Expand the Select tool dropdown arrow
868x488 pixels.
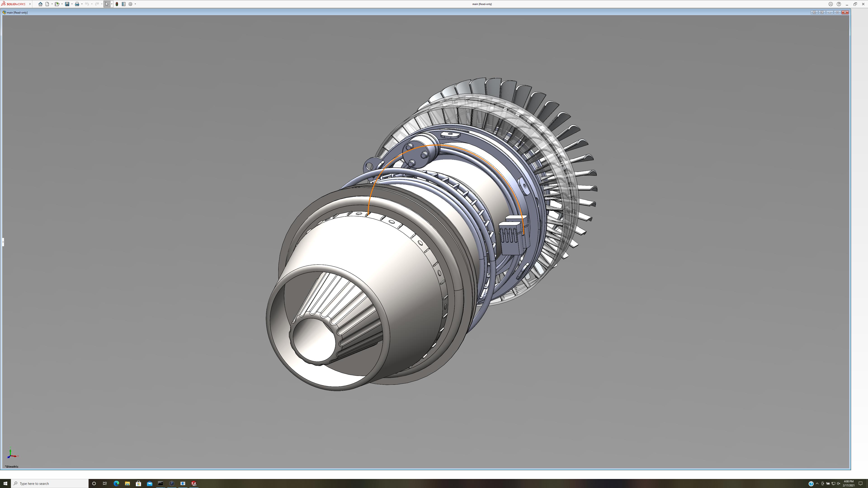click(112, 4)
